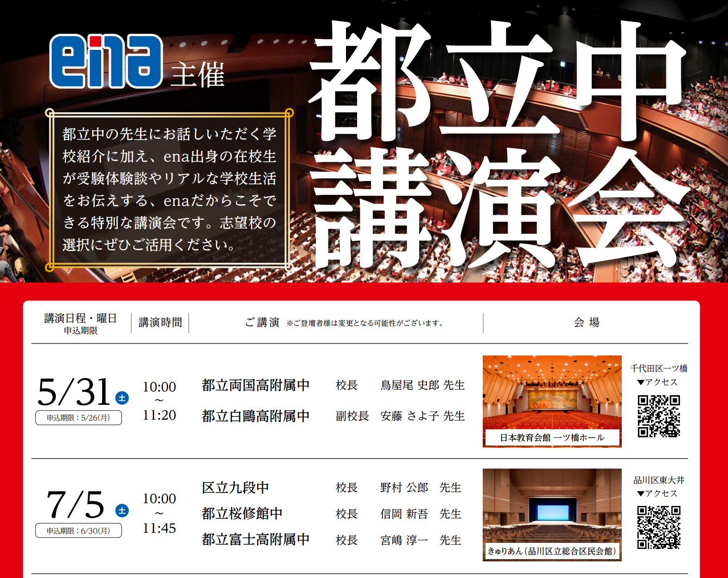This screenshot has height=578, width=728.
Task: Click the ena logo
Action: (106, 61)
